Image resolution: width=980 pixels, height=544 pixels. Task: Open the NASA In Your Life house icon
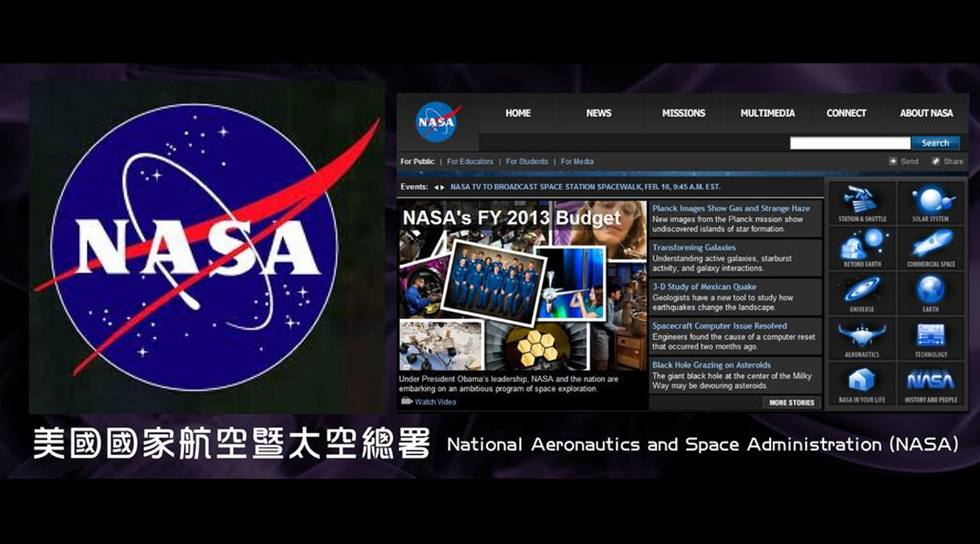[x=862, y=384]
